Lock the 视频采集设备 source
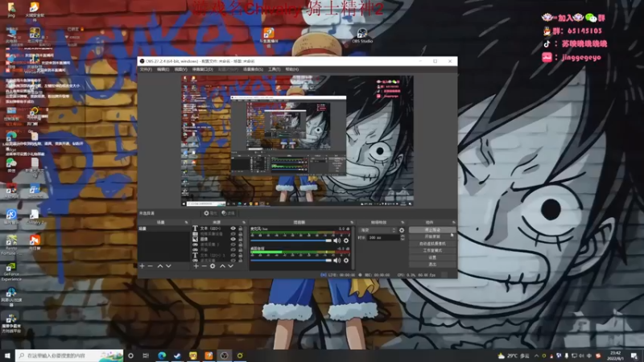 click(x=240, y=233)
